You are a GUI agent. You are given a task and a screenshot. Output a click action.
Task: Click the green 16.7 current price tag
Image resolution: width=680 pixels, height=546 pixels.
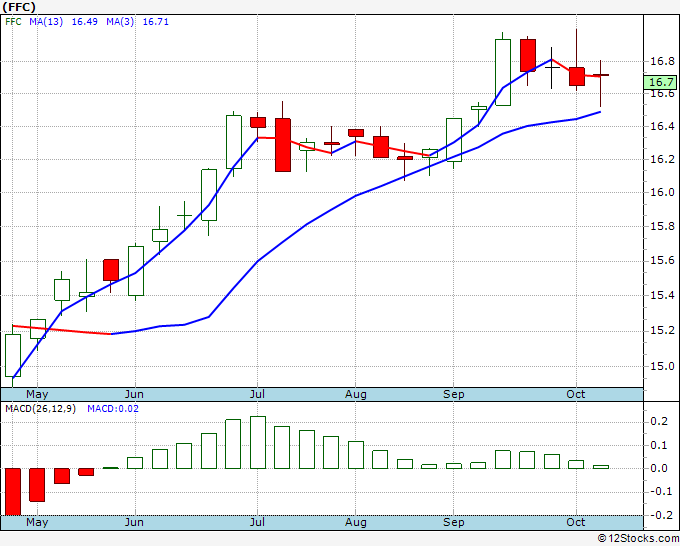660,82
